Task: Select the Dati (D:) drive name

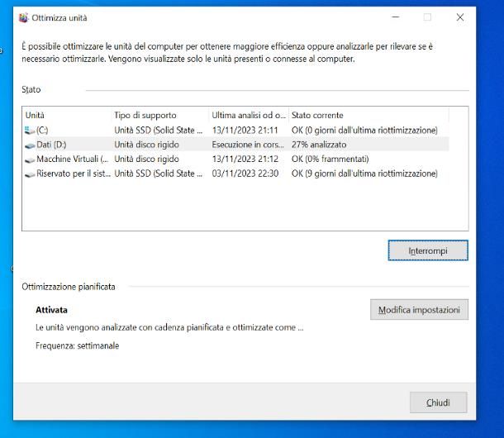Action: [x=51, y=145]
